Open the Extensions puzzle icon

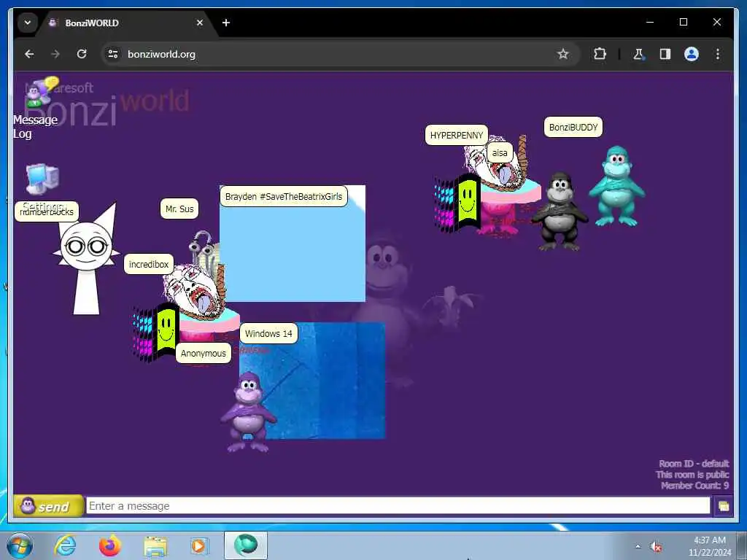[x=600, y=54]
